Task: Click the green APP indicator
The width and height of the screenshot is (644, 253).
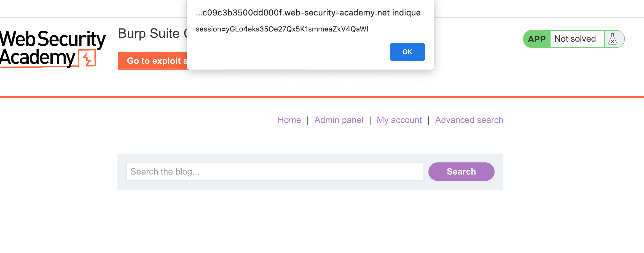Action: 536,39
